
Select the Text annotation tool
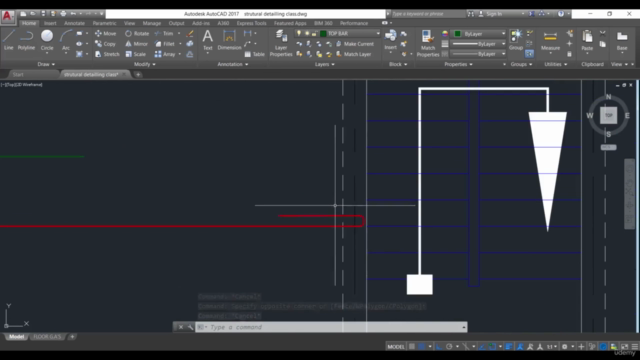[208, 40]
